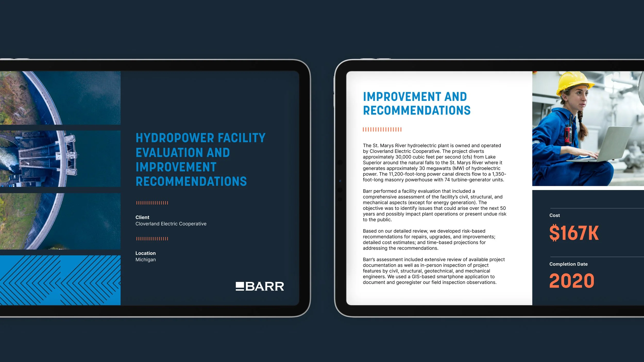
Task: Click orange tick divider under Recommendations heading
Action: click(x=382, y=130)
